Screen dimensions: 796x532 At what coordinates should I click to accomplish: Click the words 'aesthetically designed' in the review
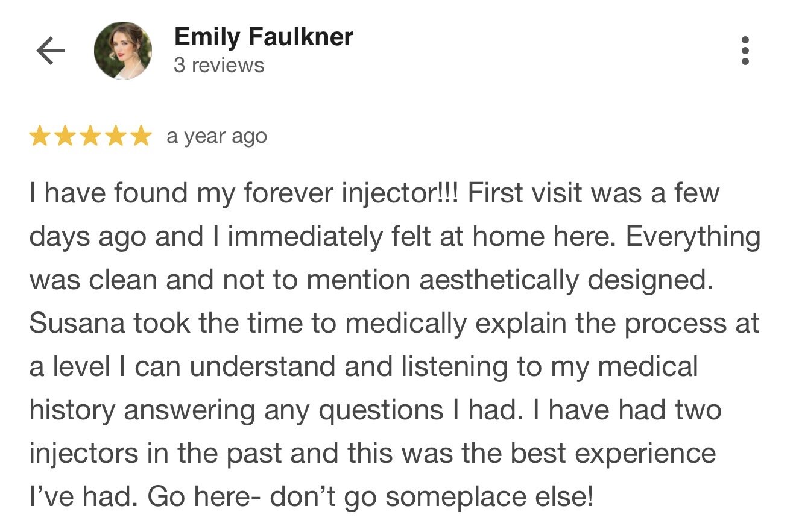pos(566,280)
